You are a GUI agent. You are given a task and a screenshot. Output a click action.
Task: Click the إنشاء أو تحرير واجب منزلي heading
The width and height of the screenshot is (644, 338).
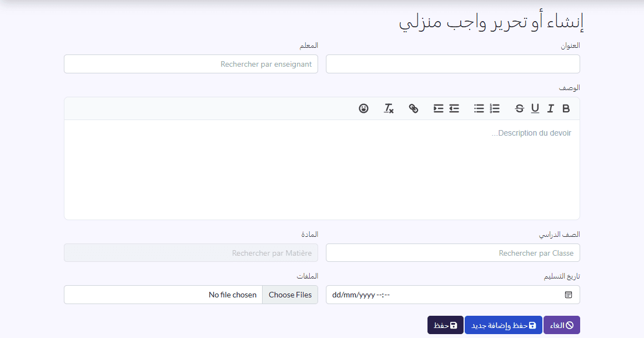(x=491, y=22)
